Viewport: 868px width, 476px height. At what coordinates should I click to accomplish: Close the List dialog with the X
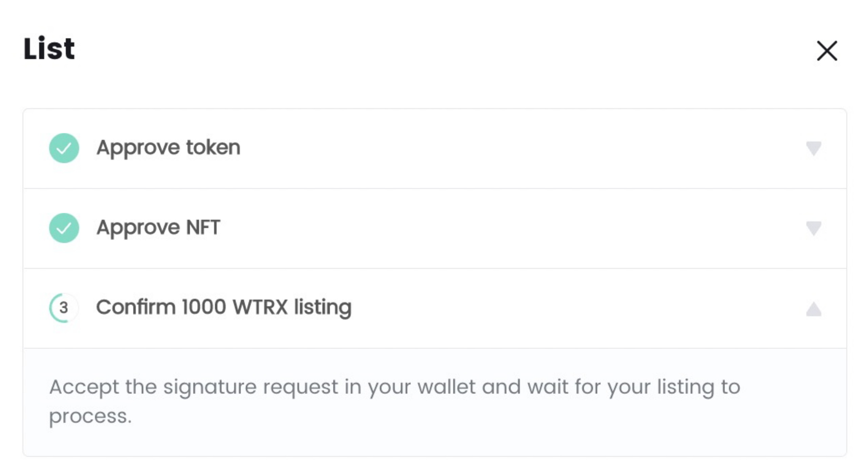(827, 51)
